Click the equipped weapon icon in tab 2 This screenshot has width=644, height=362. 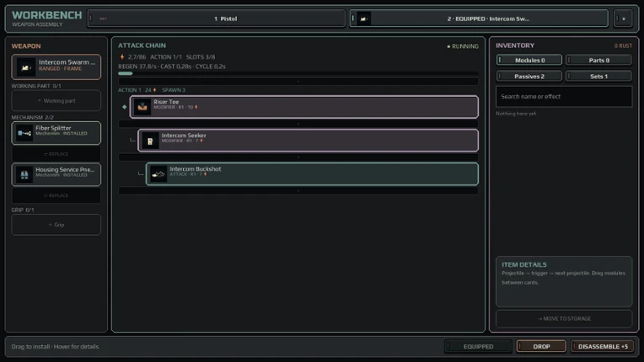click(363, 19)
